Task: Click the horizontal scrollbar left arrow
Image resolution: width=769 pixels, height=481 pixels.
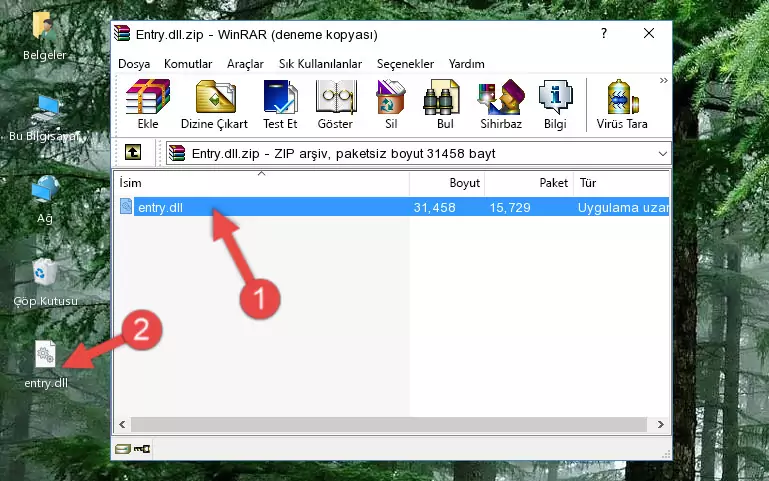Action: click(x=122, y=425)
